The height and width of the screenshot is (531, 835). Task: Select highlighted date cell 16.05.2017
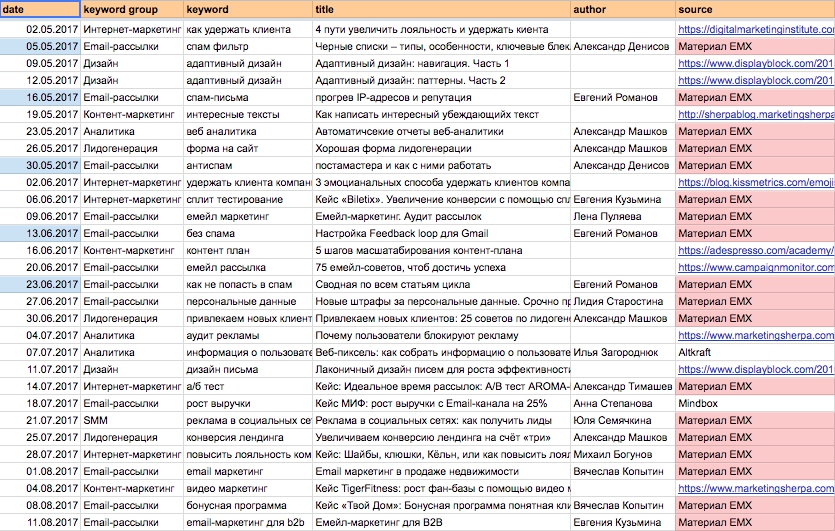coord(40,97)
